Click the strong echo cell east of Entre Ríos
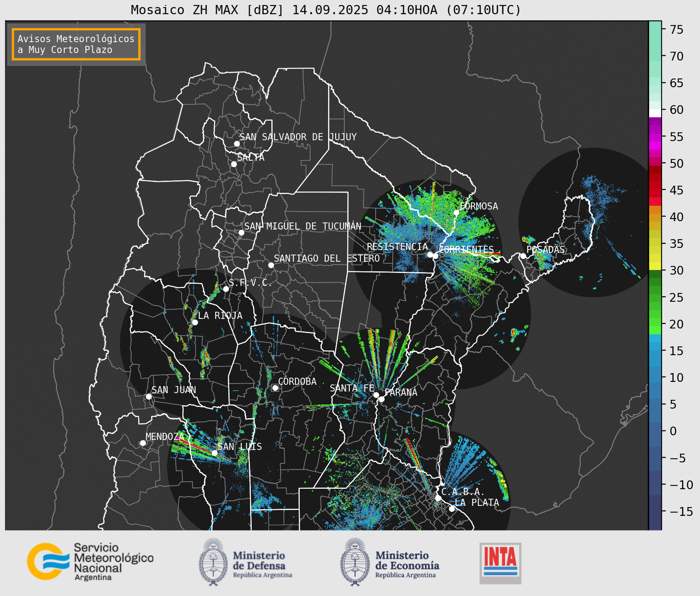Screen dimensions: 700x596 (x=513, y=333)
